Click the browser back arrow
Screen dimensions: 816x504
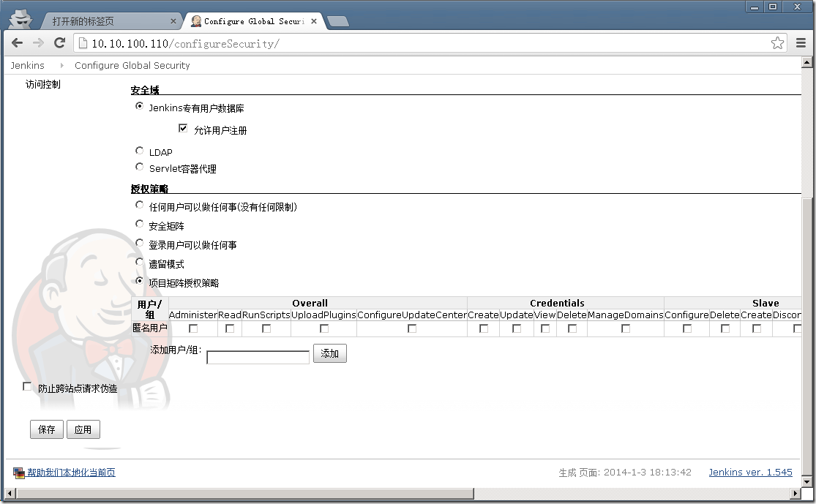click(x=17, y=43)
